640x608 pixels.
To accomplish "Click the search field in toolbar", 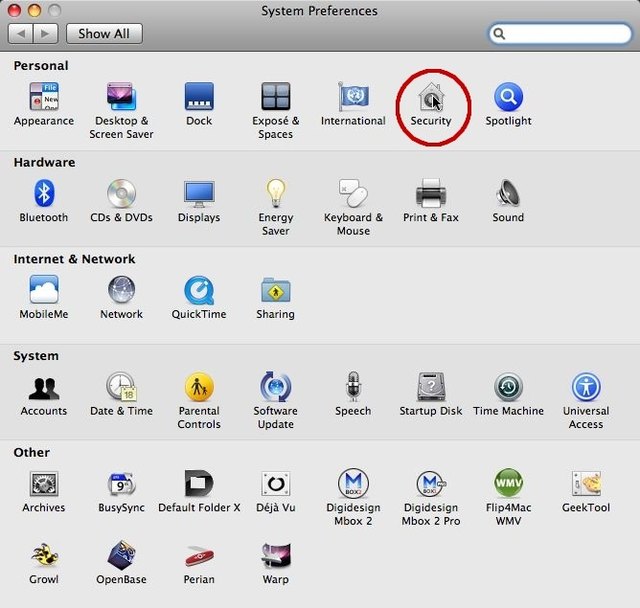I will 560,34.
